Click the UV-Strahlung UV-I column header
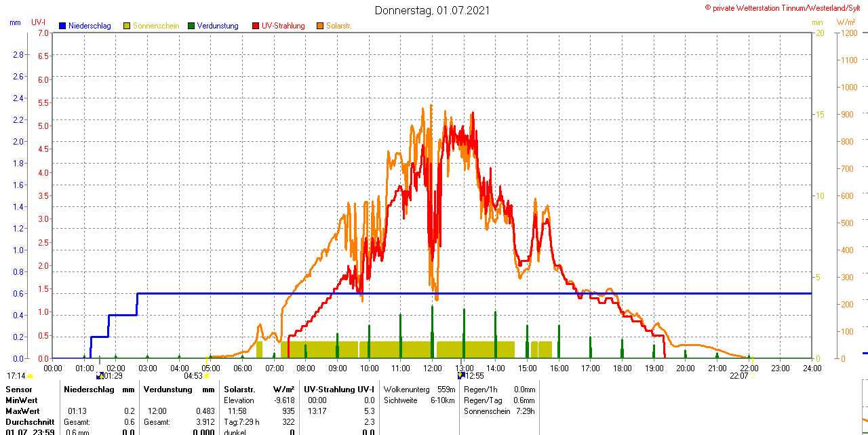This screenshot has width=868, height=435. pyautogui.click(x=338, y=390)
